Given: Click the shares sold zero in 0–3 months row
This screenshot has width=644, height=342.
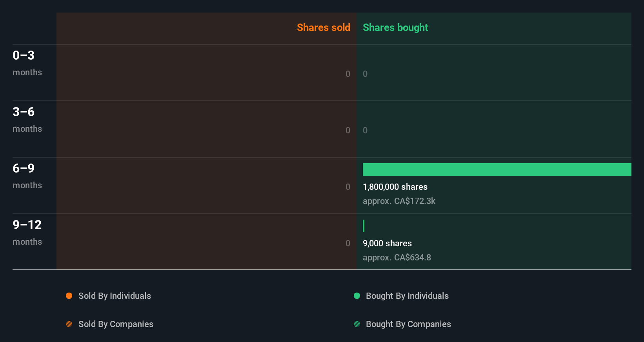Looking at the screenshot, I should [x=348, y=74].
